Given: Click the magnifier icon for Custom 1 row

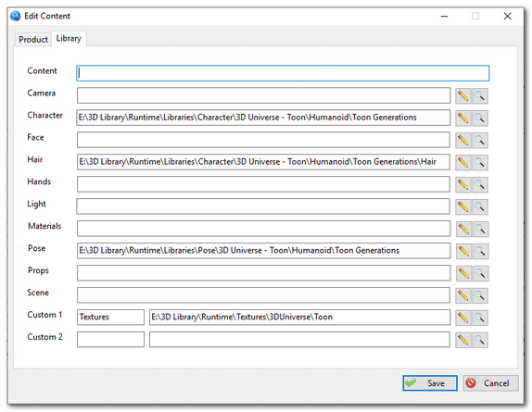Looking at the screenshot, I should coord(480,318).
